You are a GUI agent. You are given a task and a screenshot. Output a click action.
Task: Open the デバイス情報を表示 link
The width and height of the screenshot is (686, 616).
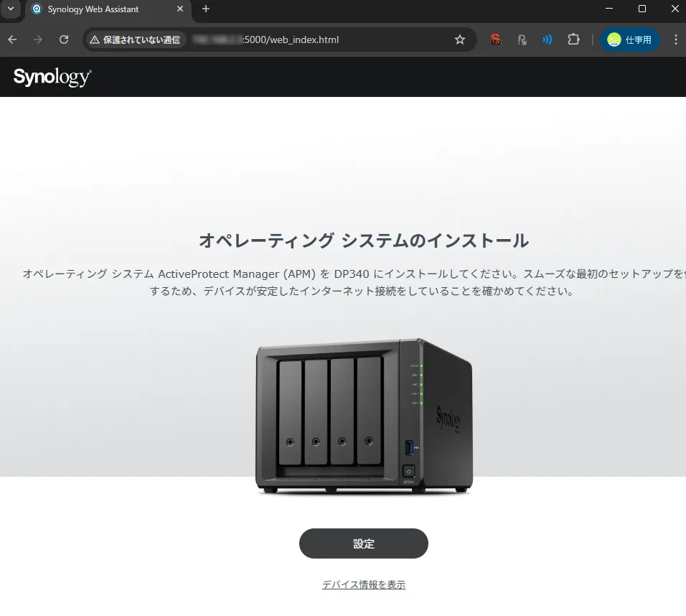tap(364, 584)
